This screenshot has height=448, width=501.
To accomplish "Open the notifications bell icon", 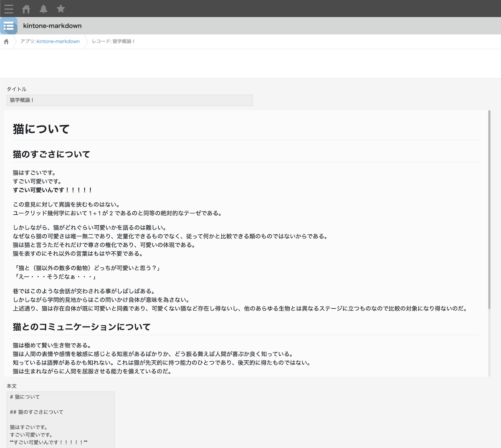I will point(43,9).
